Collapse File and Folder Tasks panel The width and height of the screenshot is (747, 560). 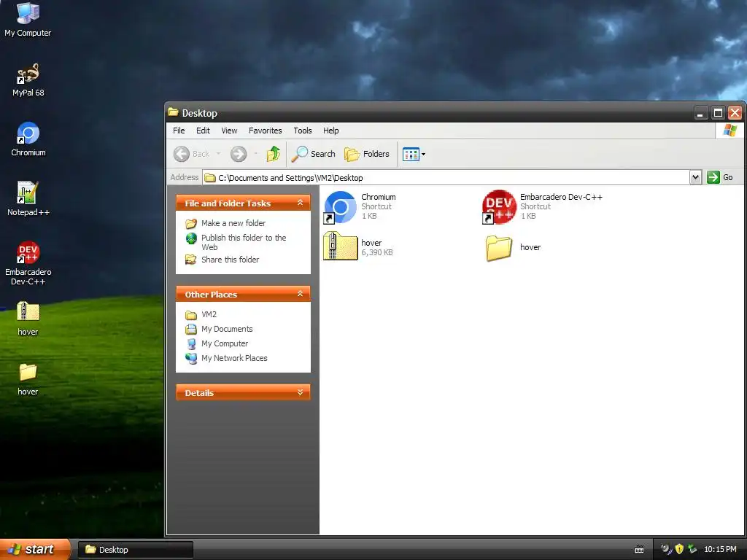click(300, 203)
